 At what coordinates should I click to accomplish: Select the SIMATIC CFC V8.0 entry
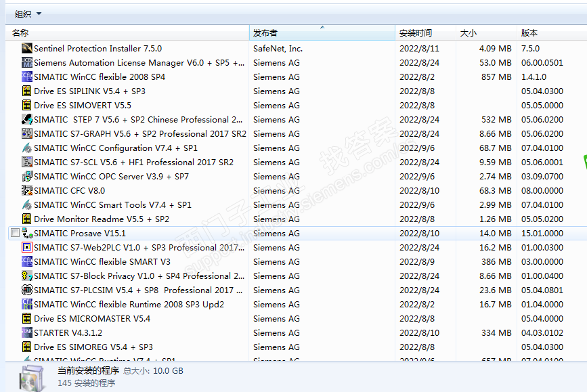click(x=69, y=190)
